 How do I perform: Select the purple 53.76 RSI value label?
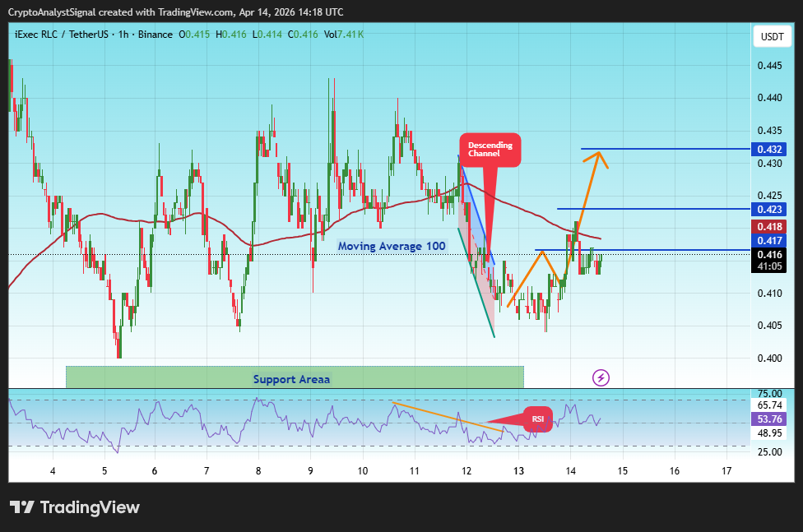click(x=769, y=419)
